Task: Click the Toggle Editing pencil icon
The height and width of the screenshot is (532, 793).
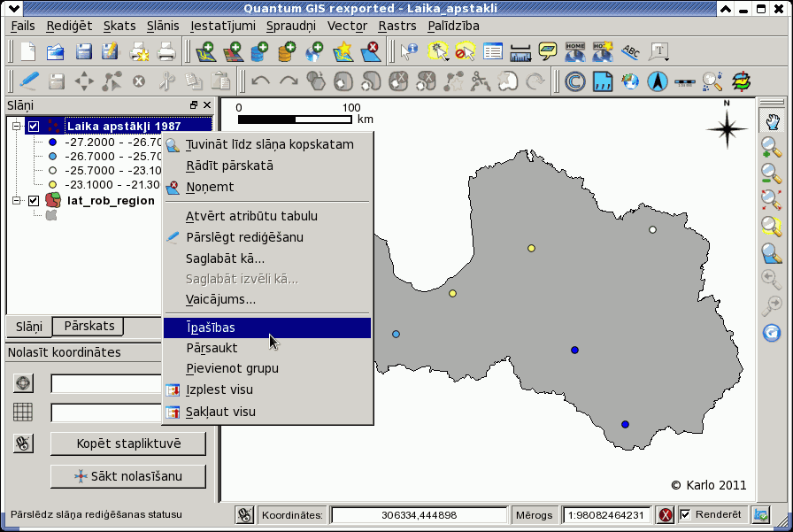Action: click(28, 81)
